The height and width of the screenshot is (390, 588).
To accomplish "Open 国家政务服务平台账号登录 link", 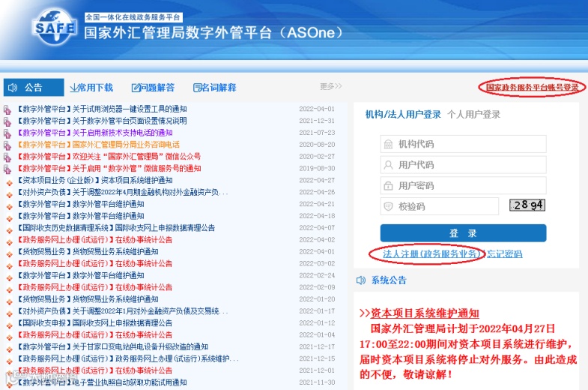I will 532,88.
